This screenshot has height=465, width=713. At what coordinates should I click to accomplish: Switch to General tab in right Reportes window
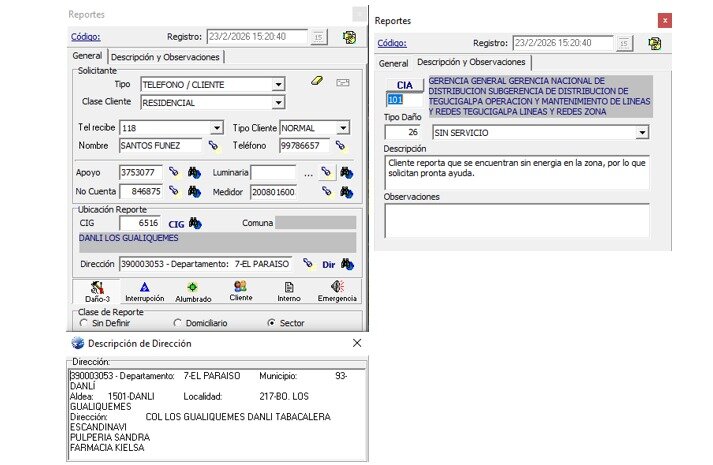[393, 64]
